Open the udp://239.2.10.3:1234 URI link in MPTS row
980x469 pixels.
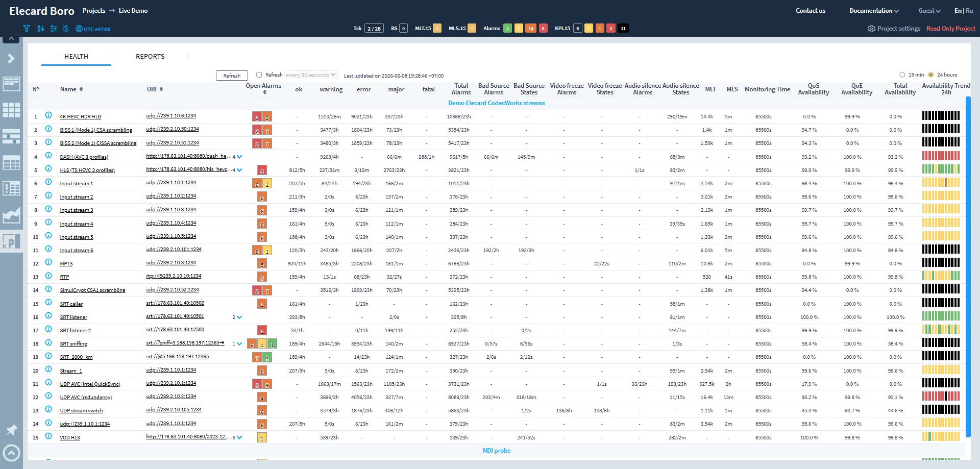(x=171, y=263)
